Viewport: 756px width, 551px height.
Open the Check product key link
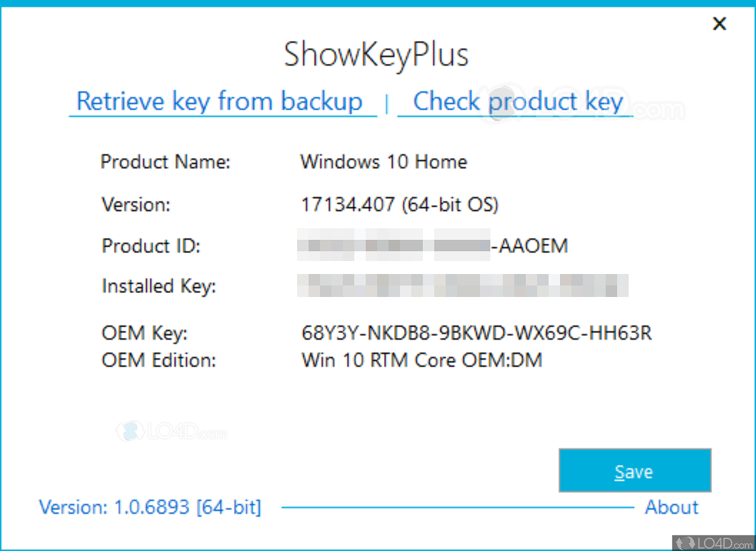(517, 102)
